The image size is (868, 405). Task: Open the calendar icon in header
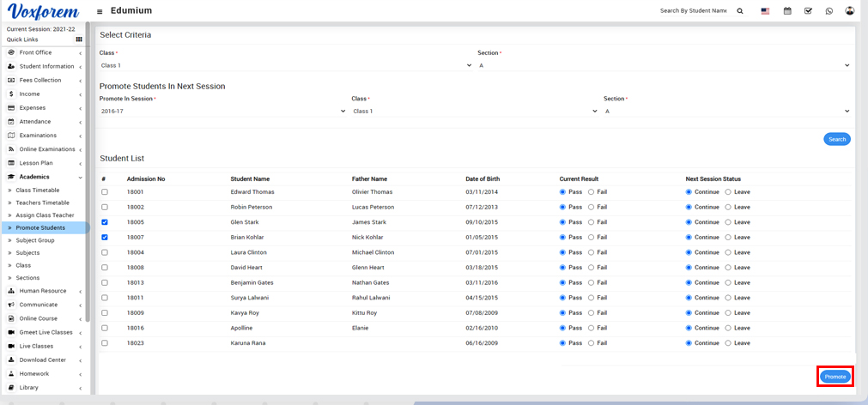[787, 11]
